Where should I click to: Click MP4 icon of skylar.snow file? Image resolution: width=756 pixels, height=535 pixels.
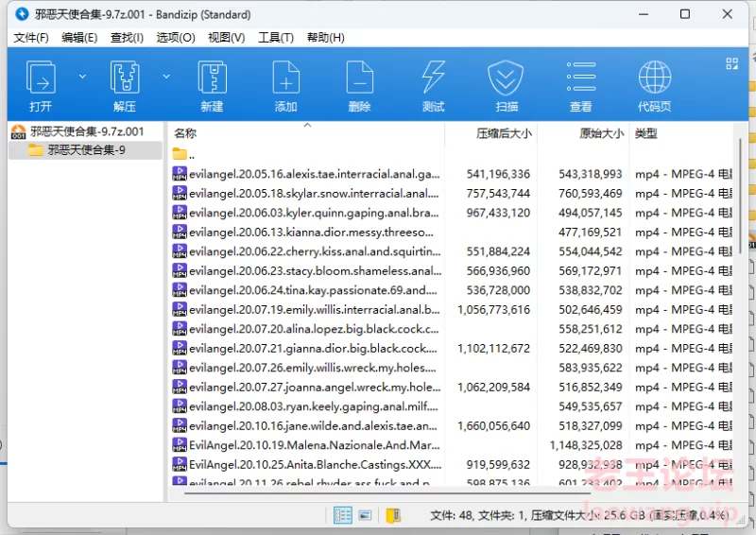pyautogui.click(x=180, y=193)
